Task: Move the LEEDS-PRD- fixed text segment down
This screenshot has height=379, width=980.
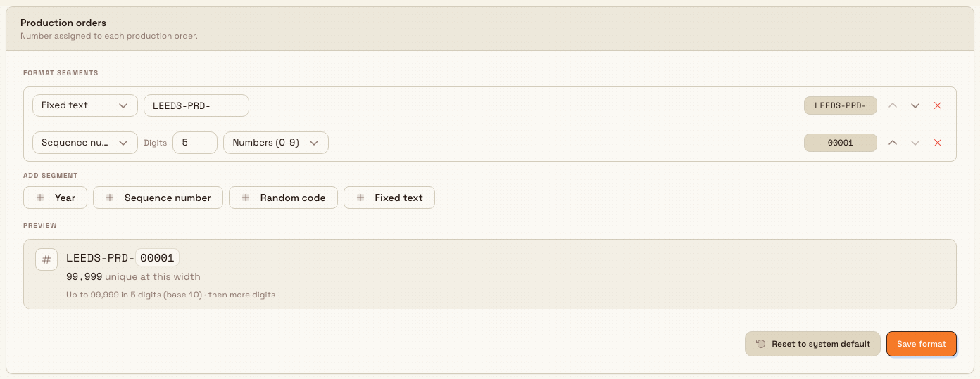Action: click(915, 105)
